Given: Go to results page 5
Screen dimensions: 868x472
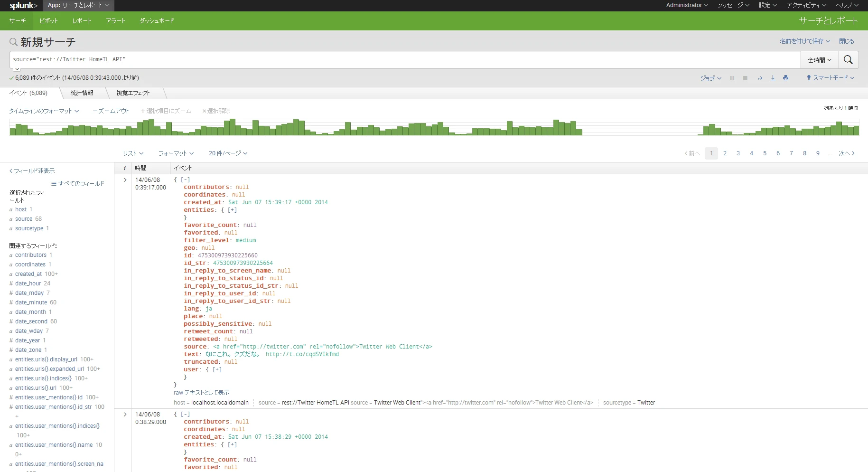Looking at the screenshot, I should [765, 153].
